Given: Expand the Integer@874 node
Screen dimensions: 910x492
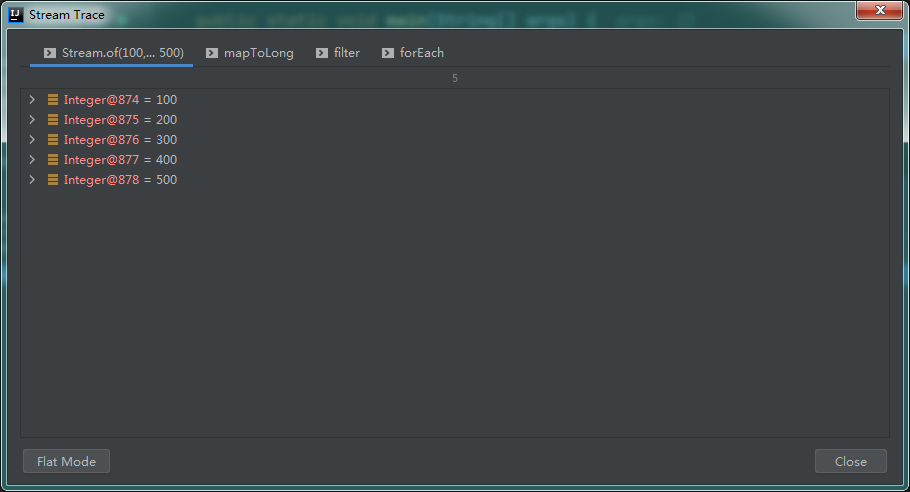Looking at the screenshot, I should pyautogui.click(x=32, y=100).
